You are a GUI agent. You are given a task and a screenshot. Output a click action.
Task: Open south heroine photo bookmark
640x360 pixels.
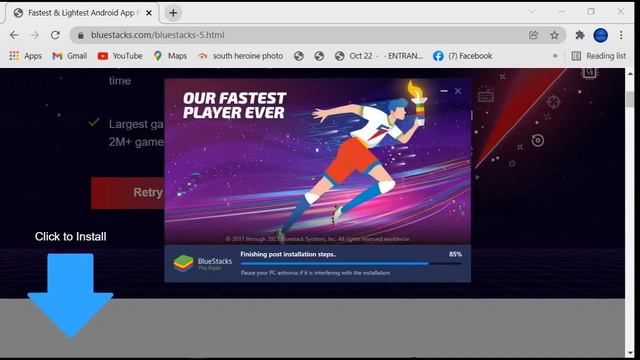click(x=240, y=56)
